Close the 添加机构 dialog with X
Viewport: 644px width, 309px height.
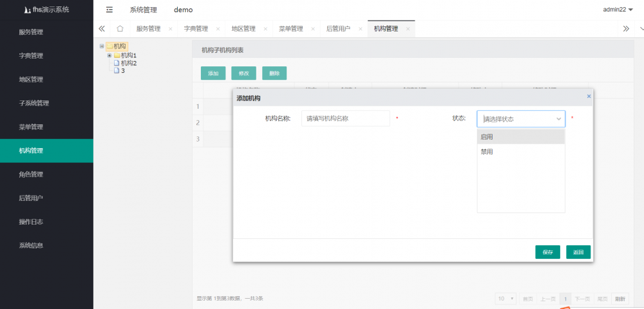(x=589, y=96)
